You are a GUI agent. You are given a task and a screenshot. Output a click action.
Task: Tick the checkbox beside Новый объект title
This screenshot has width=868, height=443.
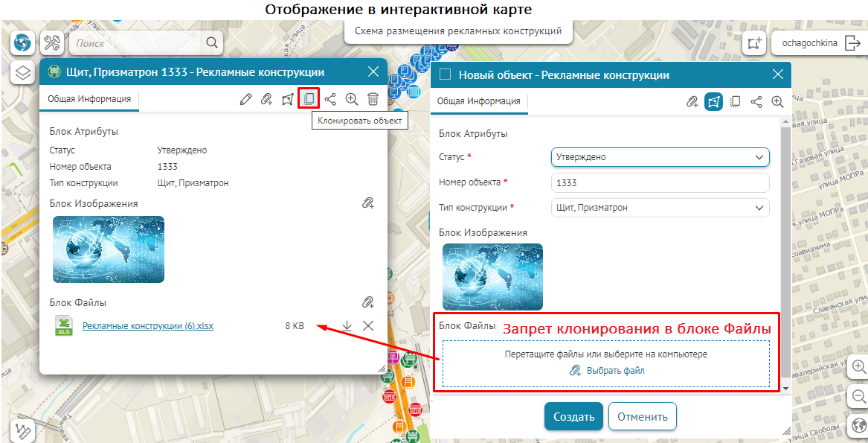pyautogui.click(x=446, y=74)
